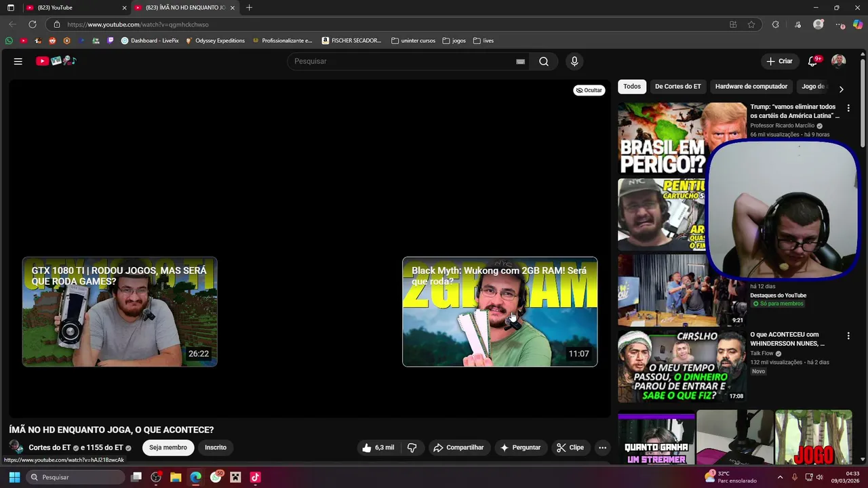Open Minecraft launcher creeper taskbar icon
Screen dimensions: 868x488
pos(235,477)
